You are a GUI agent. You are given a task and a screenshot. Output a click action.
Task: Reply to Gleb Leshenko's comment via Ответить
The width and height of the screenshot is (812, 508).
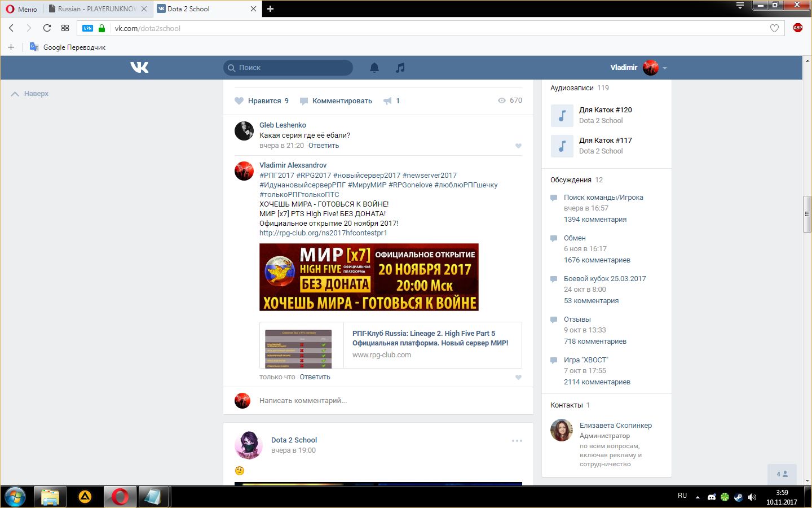pyautogui.click(x=324, y=146)
